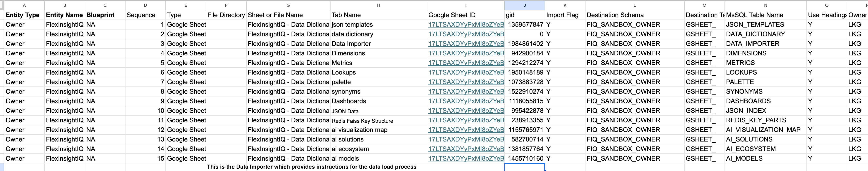Click the Data Importer instructions note text
The width and height of the screenshot is (868, 171).
pyautogui.click(x=312, y=167)
